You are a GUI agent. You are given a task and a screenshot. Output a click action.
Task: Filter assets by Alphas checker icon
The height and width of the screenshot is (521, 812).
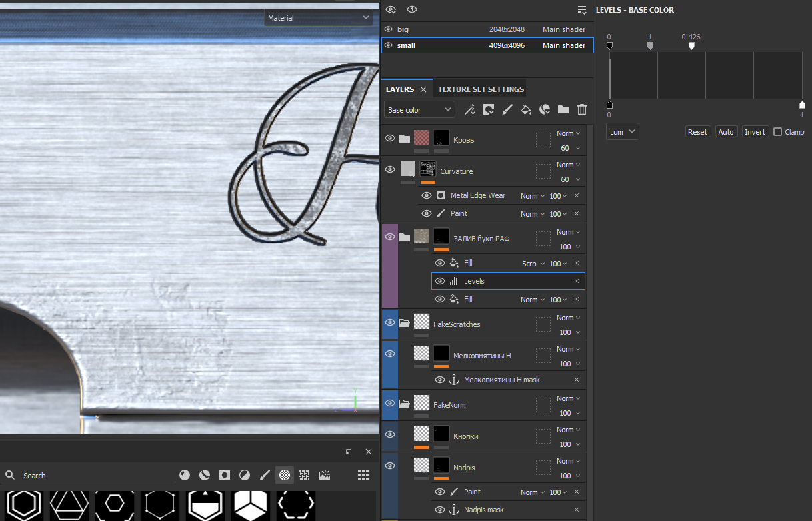(285, 475)
